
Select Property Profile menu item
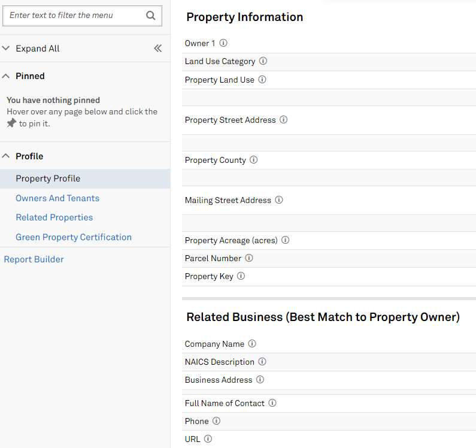pyautogui.click(x=48, y=178)
